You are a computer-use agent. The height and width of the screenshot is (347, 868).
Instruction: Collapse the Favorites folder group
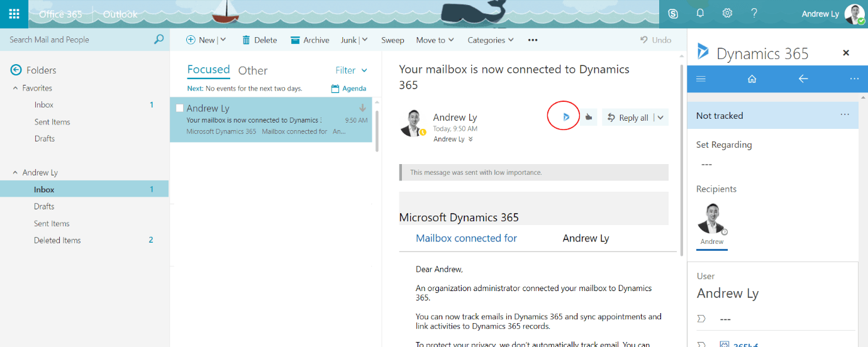pyautogui.click(x=15, y=88)
